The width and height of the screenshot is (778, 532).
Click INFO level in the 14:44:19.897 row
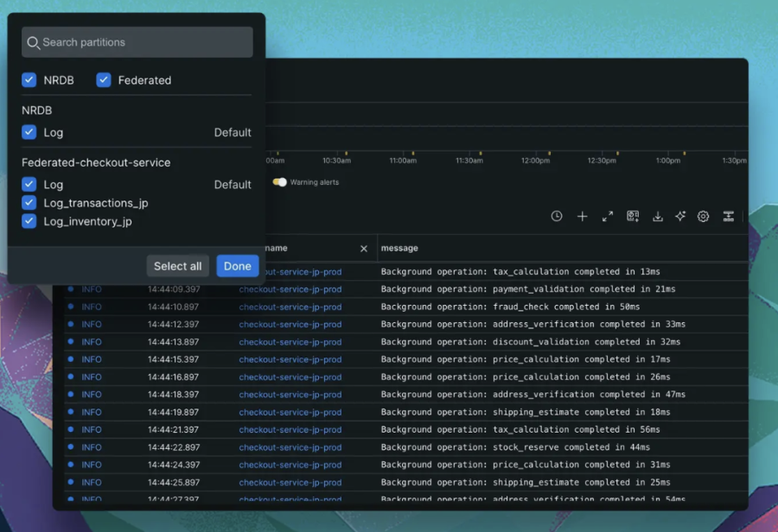[x=92, y=413]
